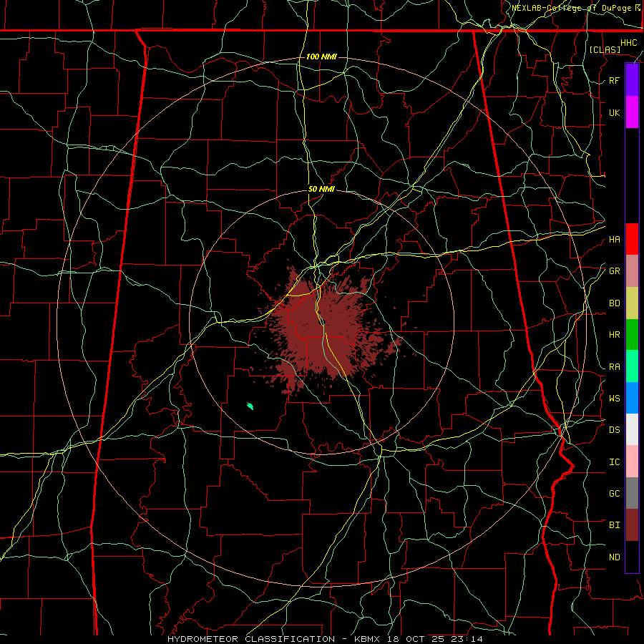Click the 100 NMI range ring label
This screenshot has height=644, width=644.
pos(321,57)
